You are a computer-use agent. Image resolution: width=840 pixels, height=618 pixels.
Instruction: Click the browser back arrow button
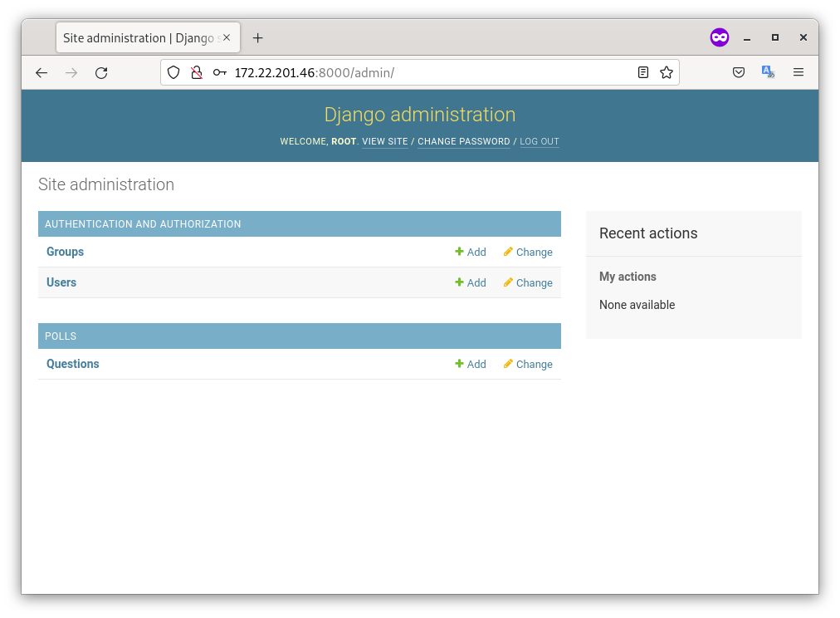pyautogui.click(x=42, y=73)
